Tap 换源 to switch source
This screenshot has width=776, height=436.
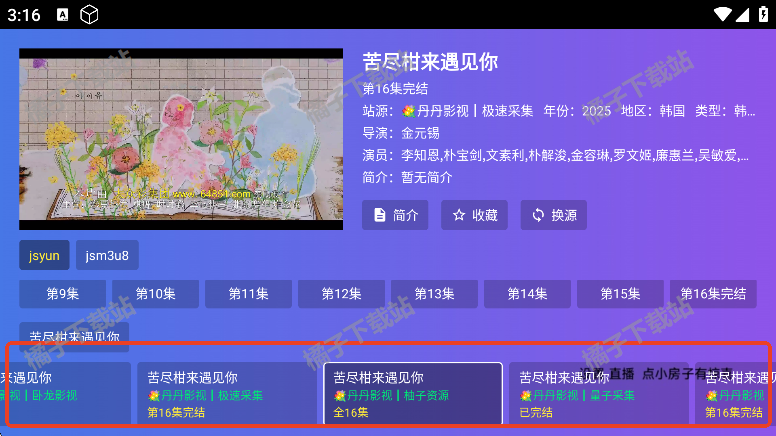pos(553,215)
